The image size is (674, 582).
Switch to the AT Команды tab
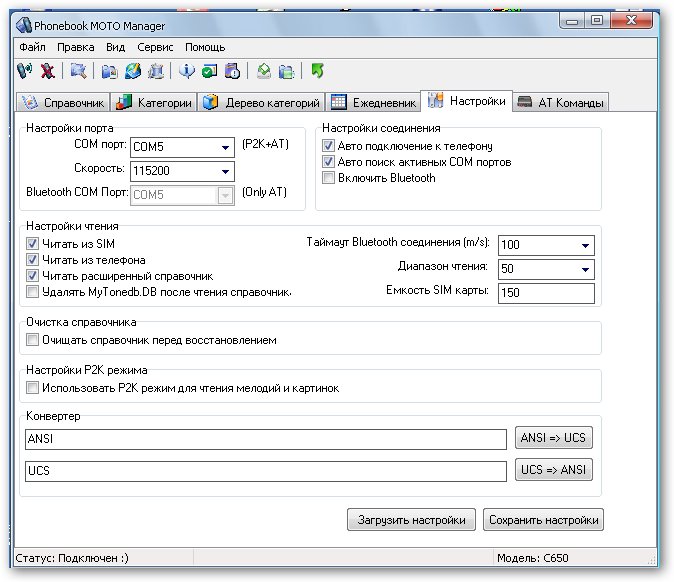tap(561, 102)
